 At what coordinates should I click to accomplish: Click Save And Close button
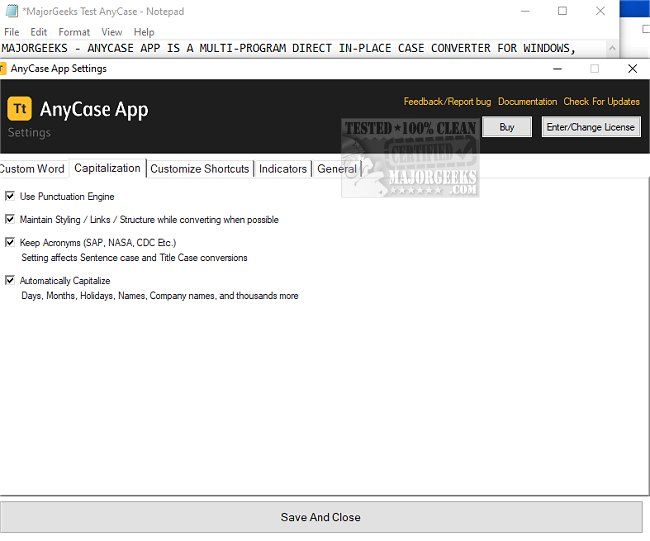tap(321, 517)
